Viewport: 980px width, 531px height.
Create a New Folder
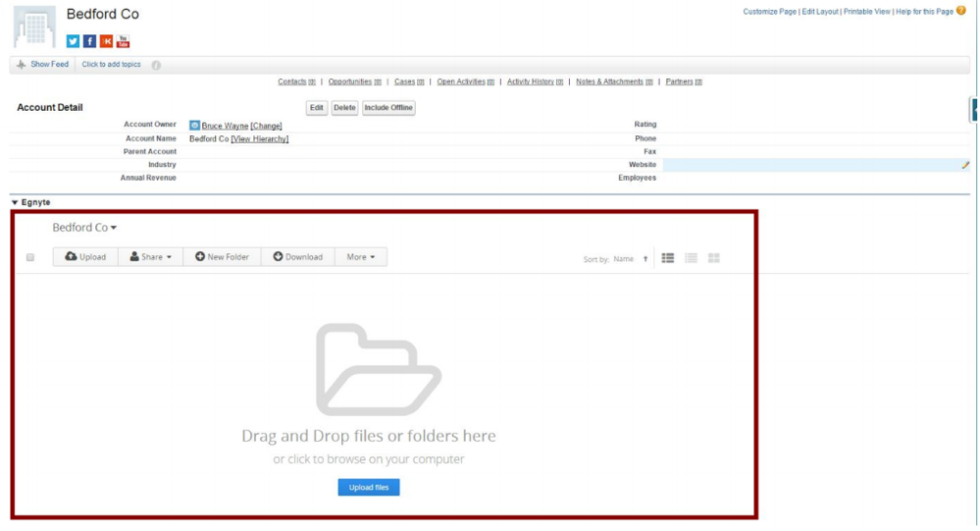pyautogui.click(x=222, y=257)
